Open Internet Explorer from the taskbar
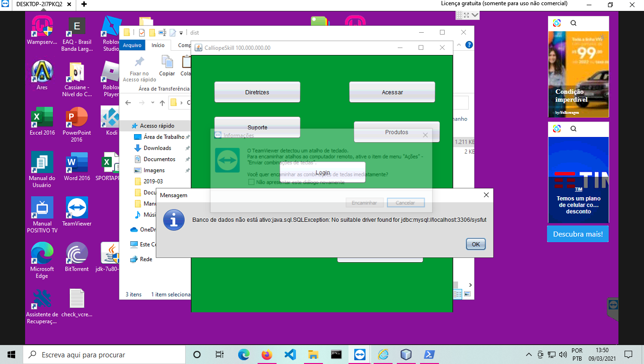The height and width of the screenshot is (364, 644). click(x=383, y=355)
